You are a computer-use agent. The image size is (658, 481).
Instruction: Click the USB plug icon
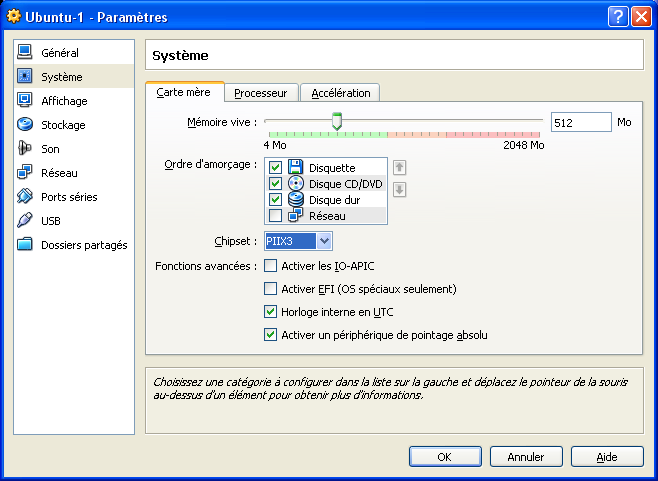tap(25, 220)
